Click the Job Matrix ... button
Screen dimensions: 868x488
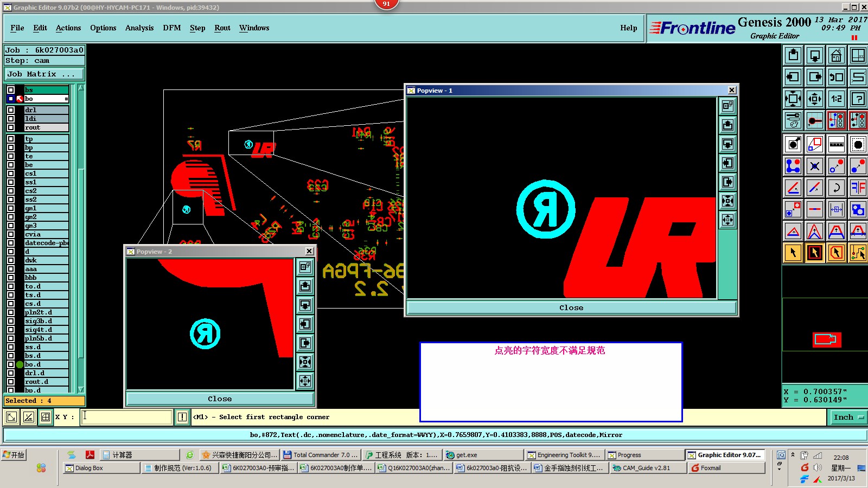(x=44, y=74)
